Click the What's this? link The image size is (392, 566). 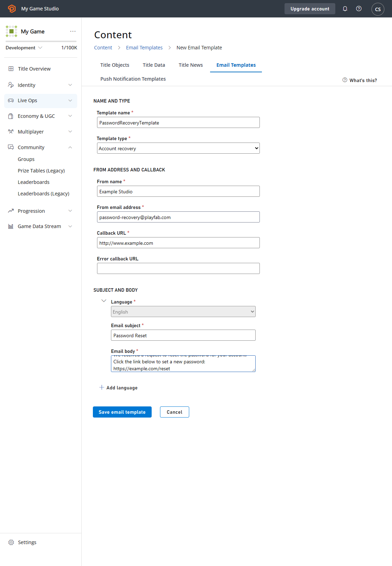(x=363, y=80)
